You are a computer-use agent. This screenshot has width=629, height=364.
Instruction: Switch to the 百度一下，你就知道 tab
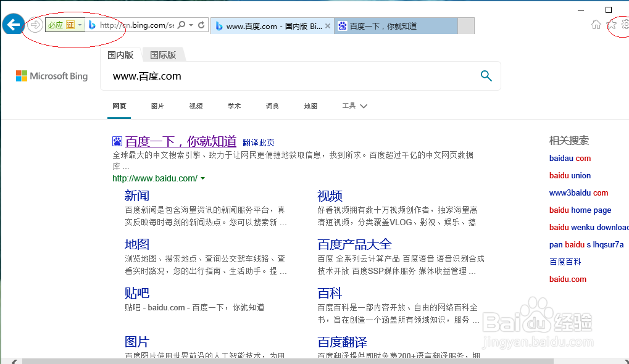(396, 26)
